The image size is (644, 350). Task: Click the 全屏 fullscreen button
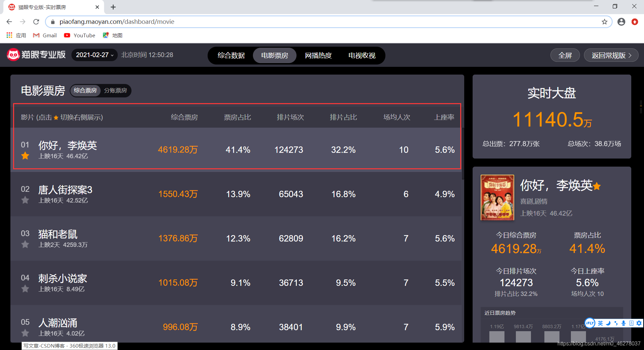pos(565,55)
